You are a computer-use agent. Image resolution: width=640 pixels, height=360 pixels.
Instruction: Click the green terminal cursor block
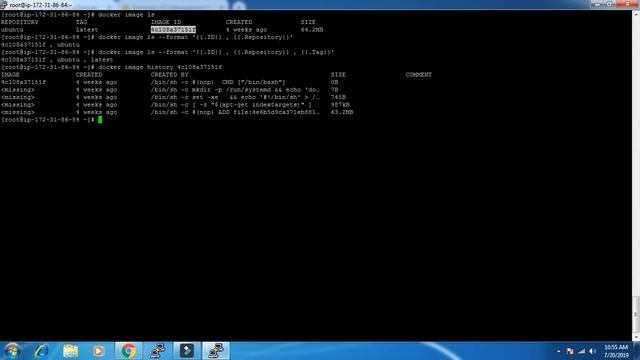click(100, 120)
